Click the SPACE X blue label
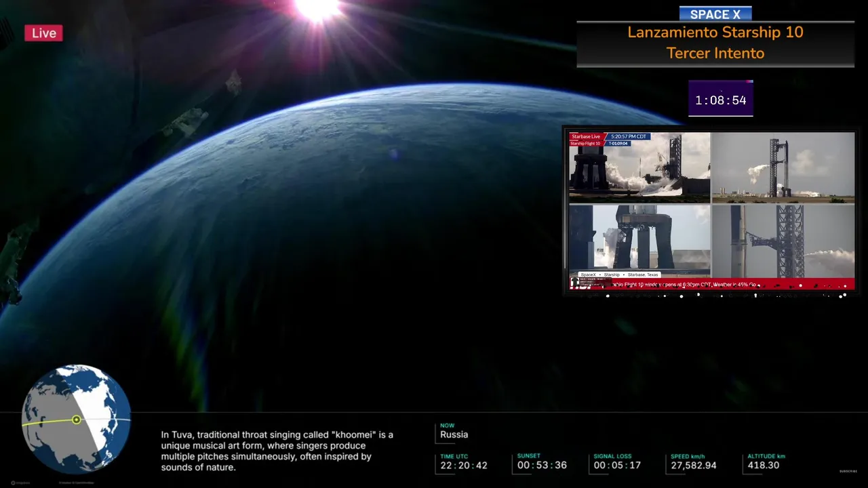Screen dimensions: 868x488 715,14
